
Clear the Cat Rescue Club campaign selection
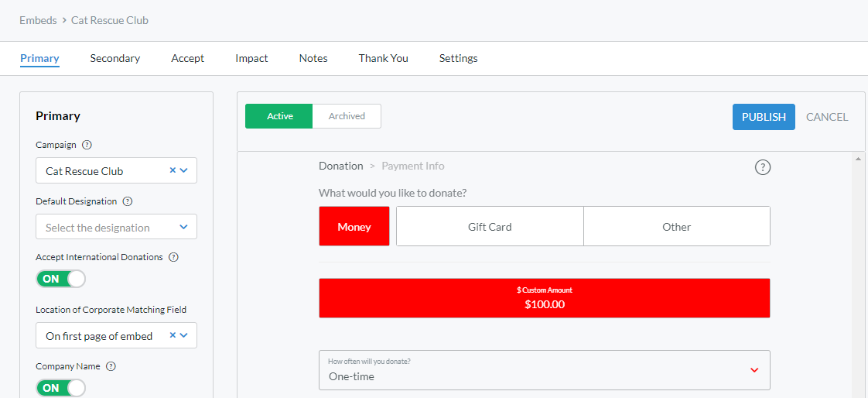click(x=173, y=170)
